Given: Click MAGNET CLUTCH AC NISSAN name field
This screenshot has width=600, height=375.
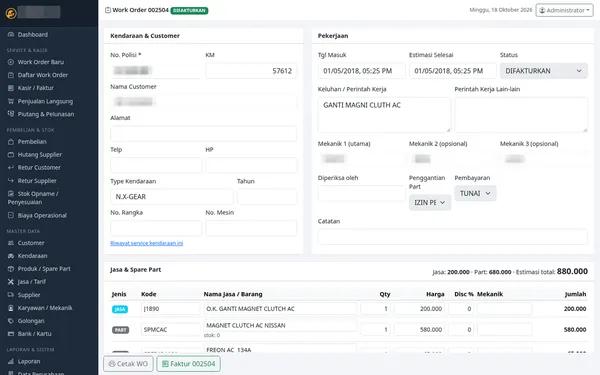Looking at the screenshot, I should click(280, 326).
